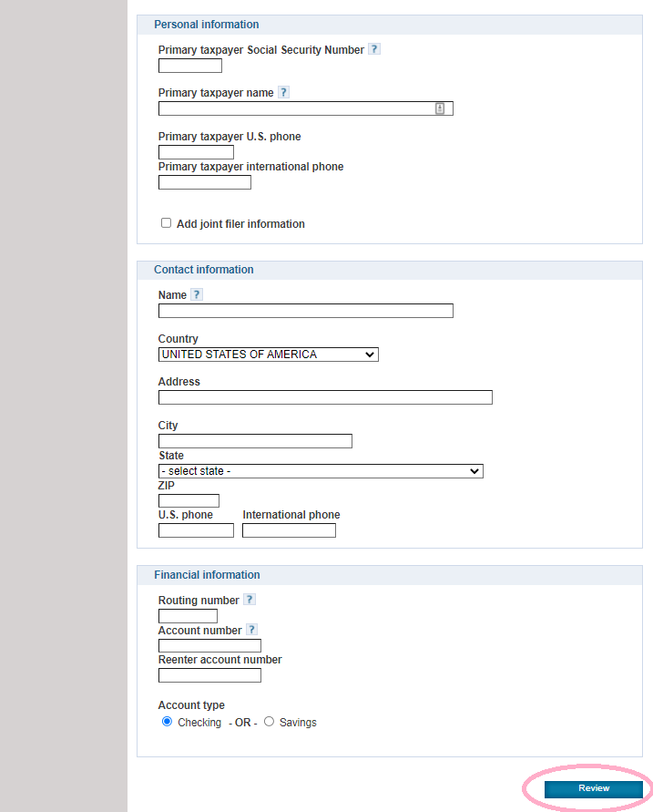Click contact card icon in taxpayer name field
653x812 pixels.
(x=440, y=108)
